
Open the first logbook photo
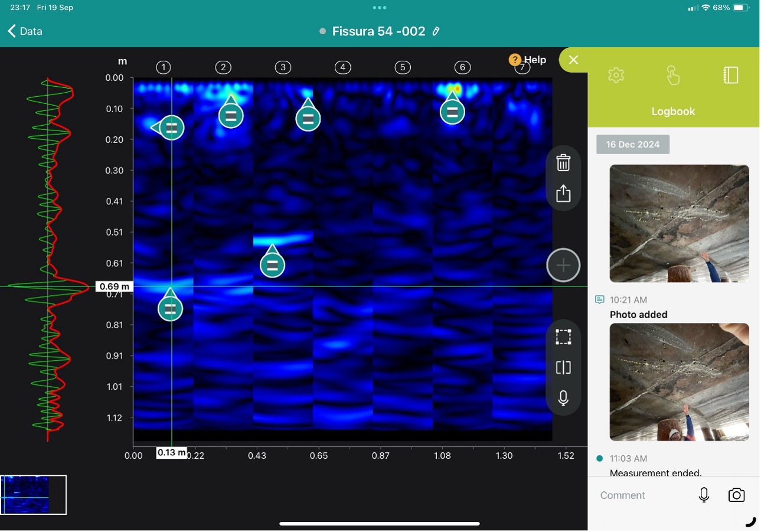(679, 223)
